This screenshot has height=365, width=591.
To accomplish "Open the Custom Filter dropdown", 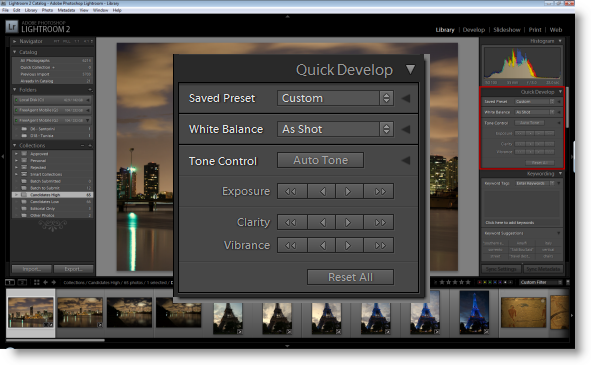I will pyautogui.click(x=540, y=282).
